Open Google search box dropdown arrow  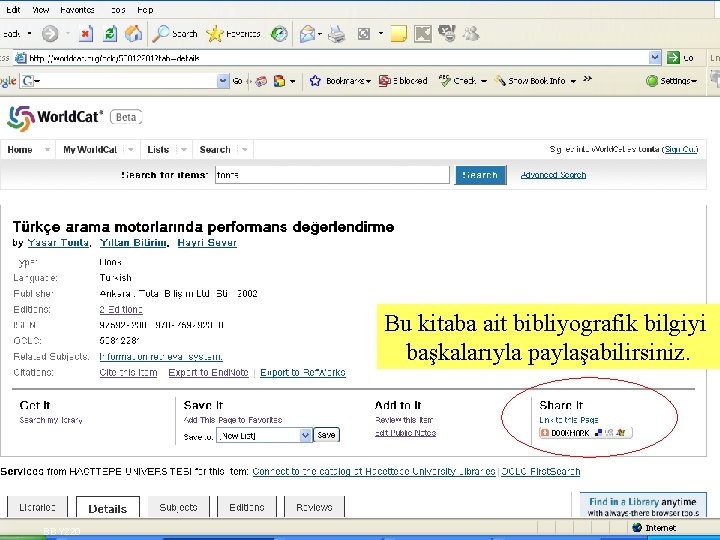pyautogui.click(x=223, y=81)
